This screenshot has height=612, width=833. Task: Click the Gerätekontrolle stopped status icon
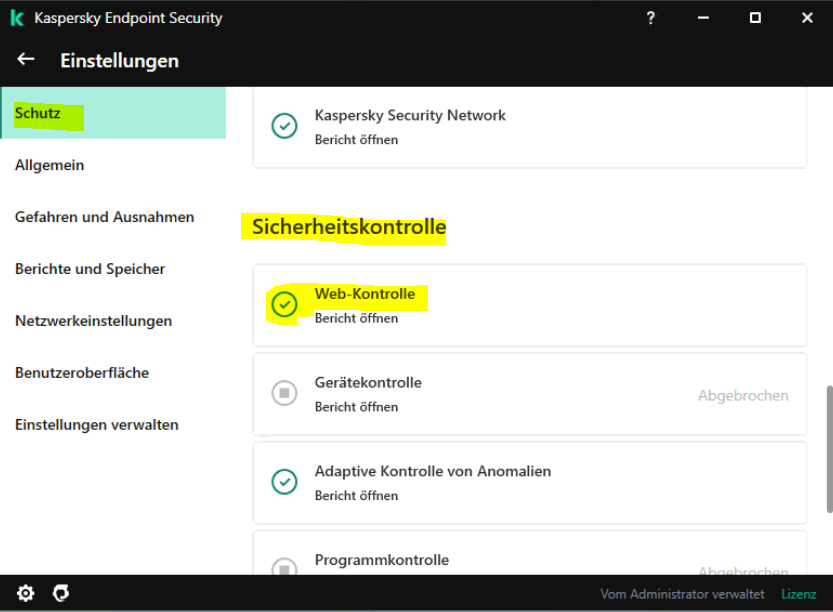pyautogui.click(x=284, y=393)
